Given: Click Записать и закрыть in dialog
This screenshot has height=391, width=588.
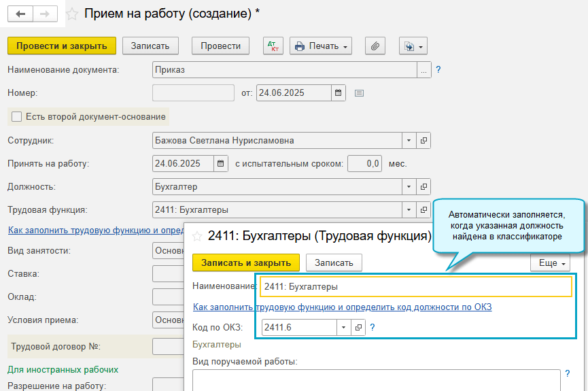Looking at the screenshot, I should (x=245, y=262).
